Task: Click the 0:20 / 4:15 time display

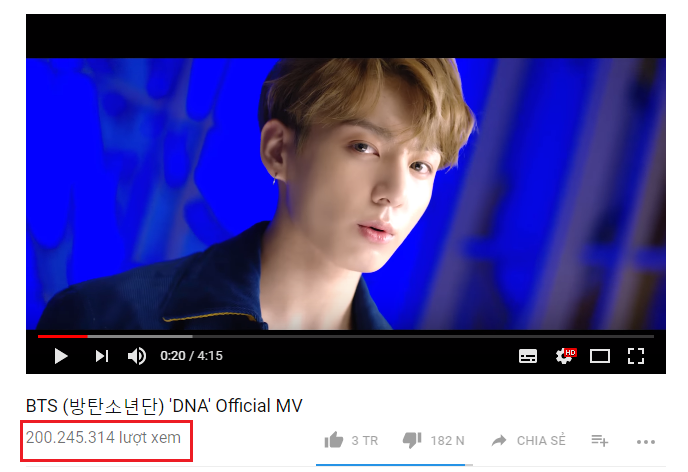Action: pos(191,356)
